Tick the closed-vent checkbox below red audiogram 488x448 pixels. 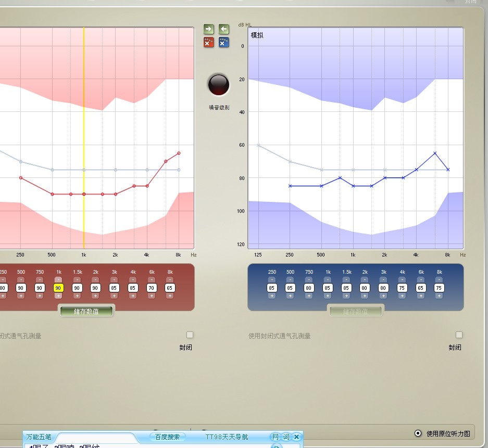[x=190, y=335]
